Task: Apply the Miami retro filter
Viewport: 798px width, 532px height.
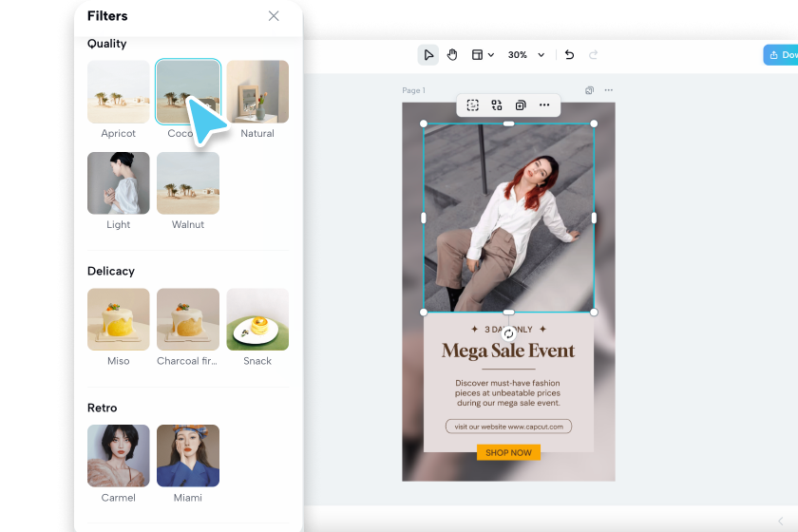Action: click(188, 456)
